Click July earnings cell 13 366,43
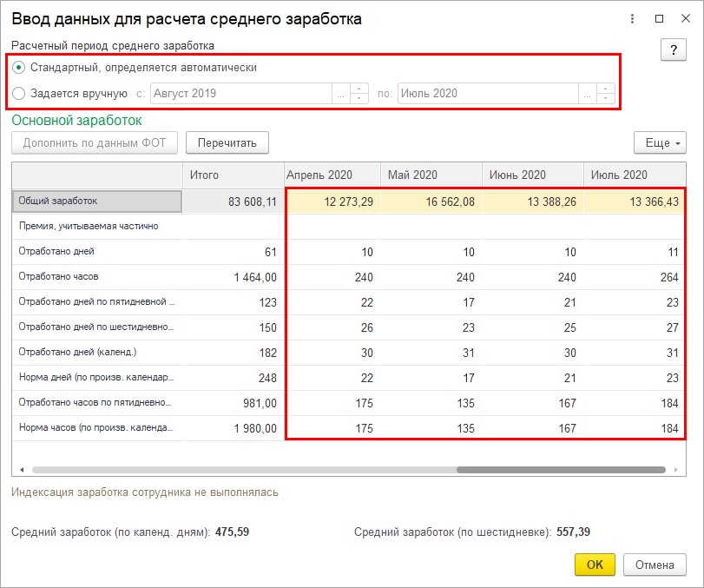Image resolution: width=704 pixels, height=588 pixels. pos(635,202)
